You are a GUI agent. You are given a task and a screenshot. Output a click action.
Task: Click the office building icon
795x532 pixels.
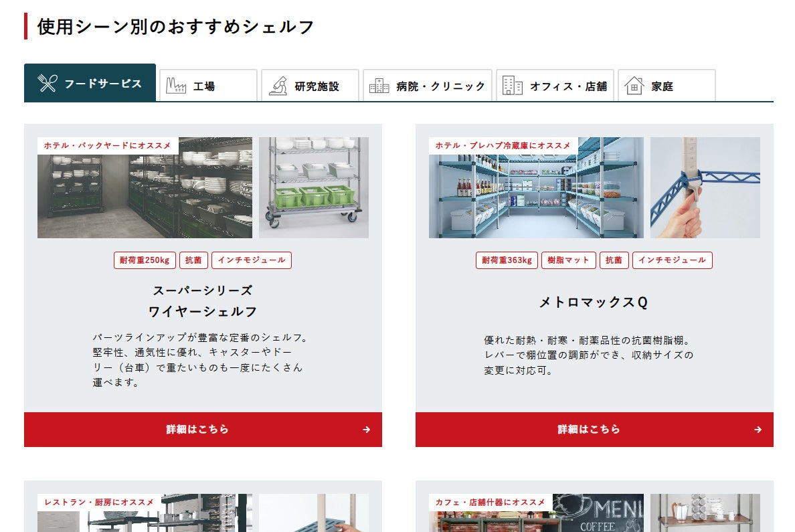(512, 86)
